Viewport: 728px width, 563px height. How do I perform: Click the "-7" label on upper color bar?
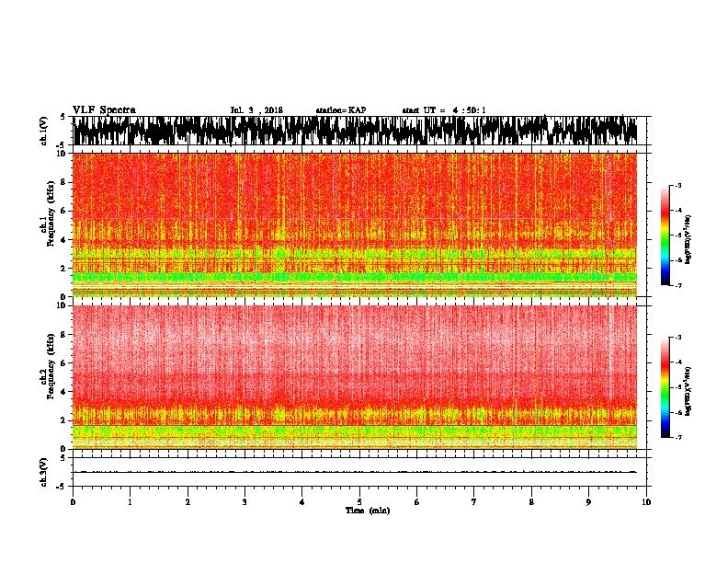[678, 285]
